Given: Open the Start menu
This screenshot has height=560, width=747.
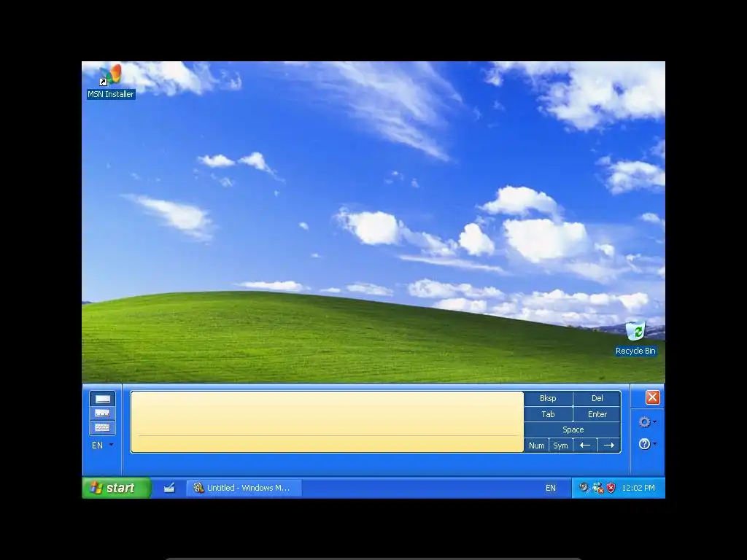Looking at the screenshot, I should [116, 488].
